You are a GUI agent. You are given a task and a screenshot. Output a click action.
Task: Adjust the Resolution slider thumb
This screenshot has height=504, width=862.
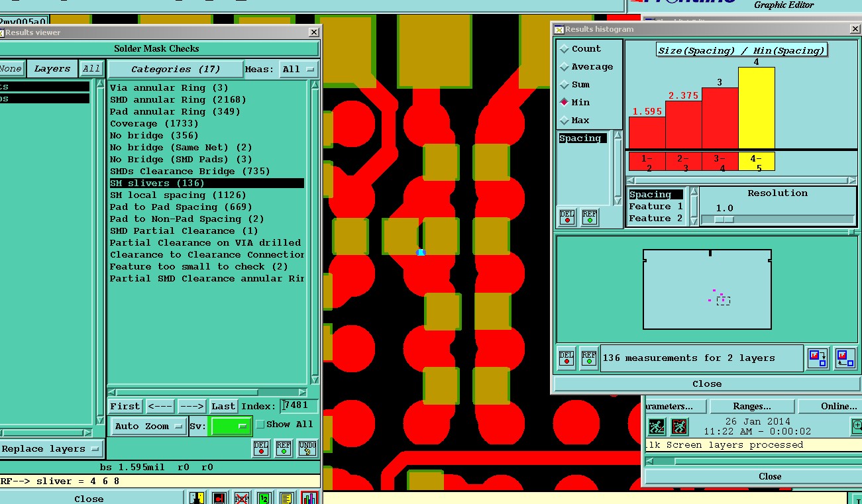click(724, 219)
